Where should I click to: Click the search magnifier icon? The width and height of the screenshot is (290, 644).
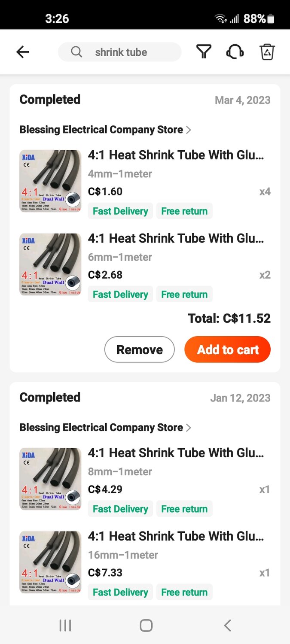coord(76,52)
